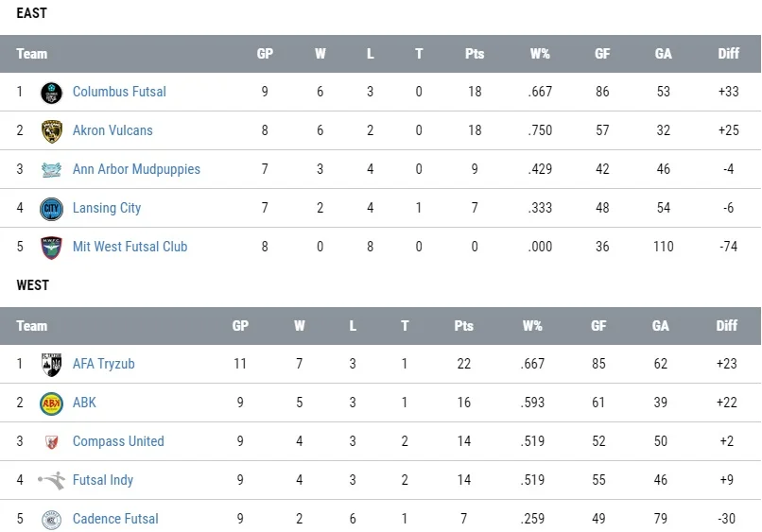Visit the AFA Tryzub team page

104,365
